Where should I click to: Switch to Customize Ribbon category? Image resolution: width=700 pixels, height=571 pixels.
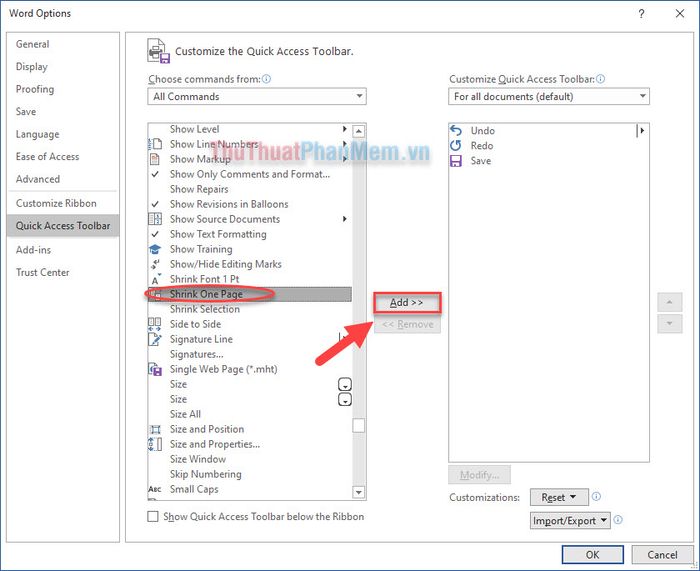[56, 203]
